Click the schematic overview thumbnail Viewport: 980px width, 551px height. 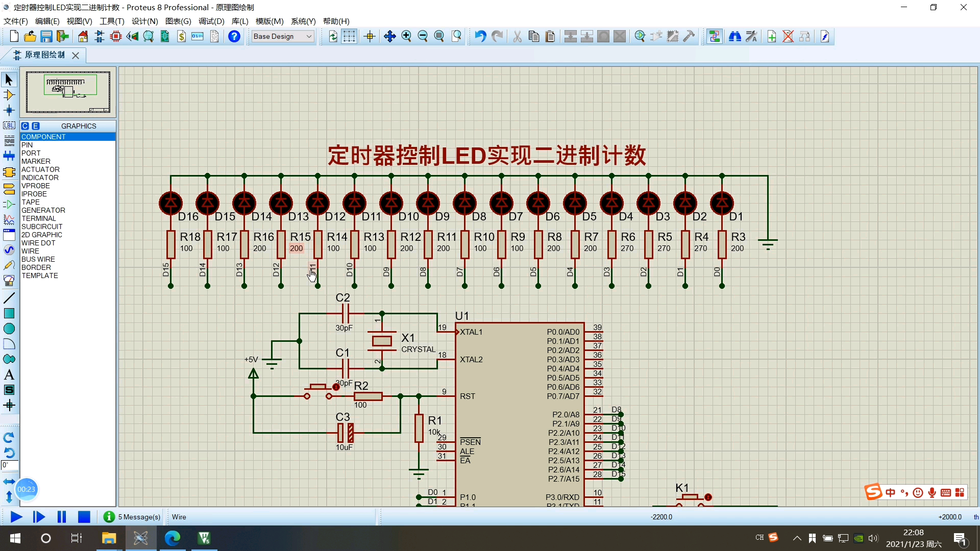[x=68, y=92]
